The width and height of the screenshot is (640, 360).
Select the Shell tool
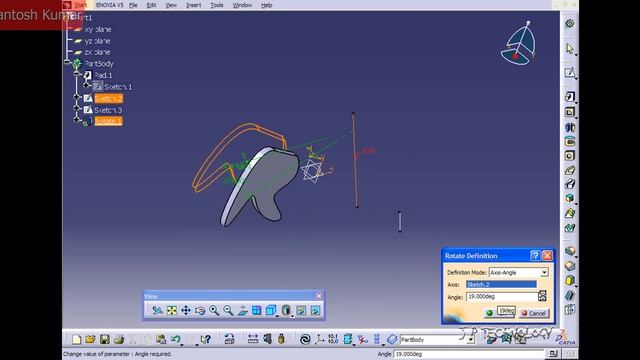570,295
